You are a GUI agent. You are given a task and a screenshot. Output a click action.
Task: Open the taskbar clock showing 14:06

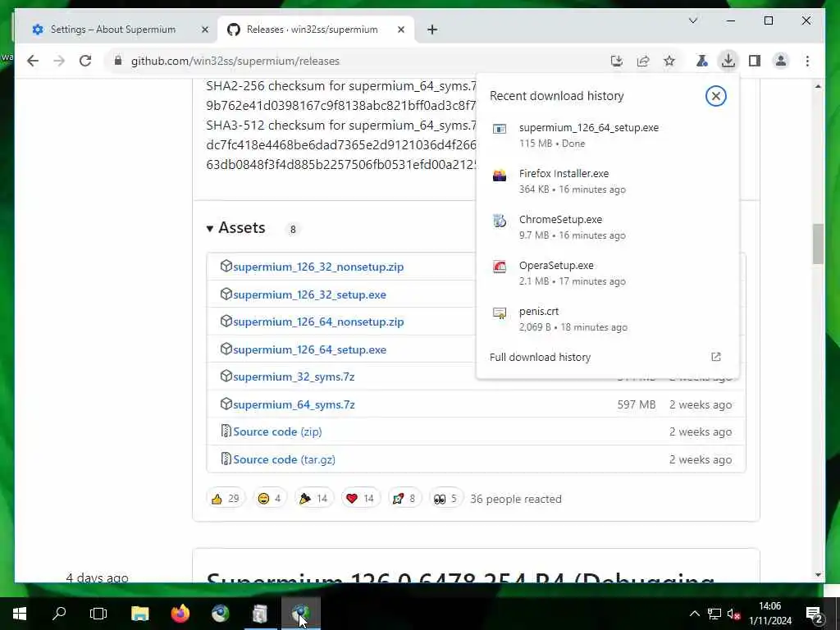[769, 614]
